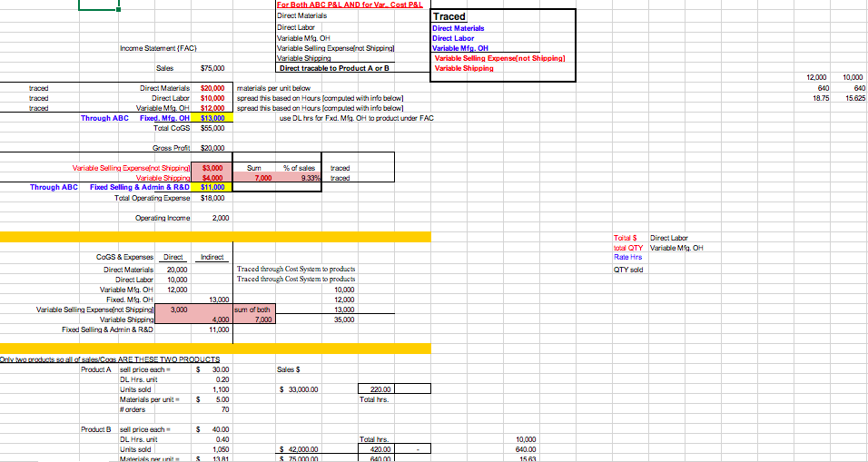Click the 'QTY sold' label cell
Viewport: 868px width, 462px height.
coord(627,270)
